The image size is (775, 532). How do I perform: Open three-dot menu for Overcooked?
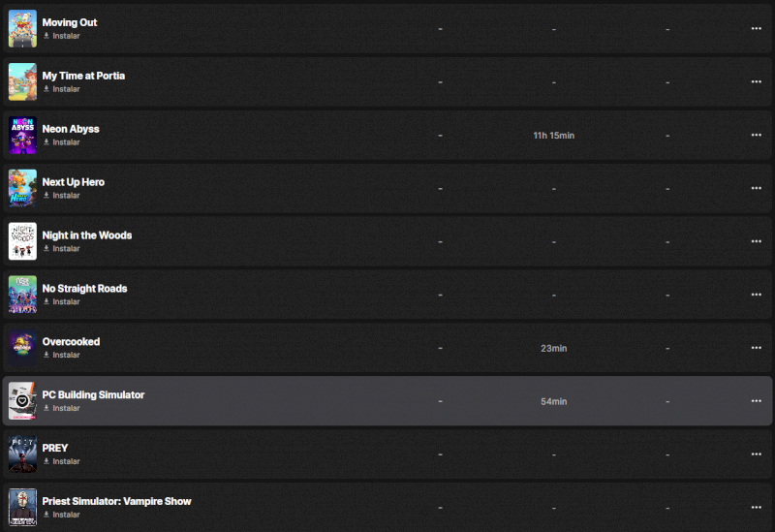[x=756, y=348]
